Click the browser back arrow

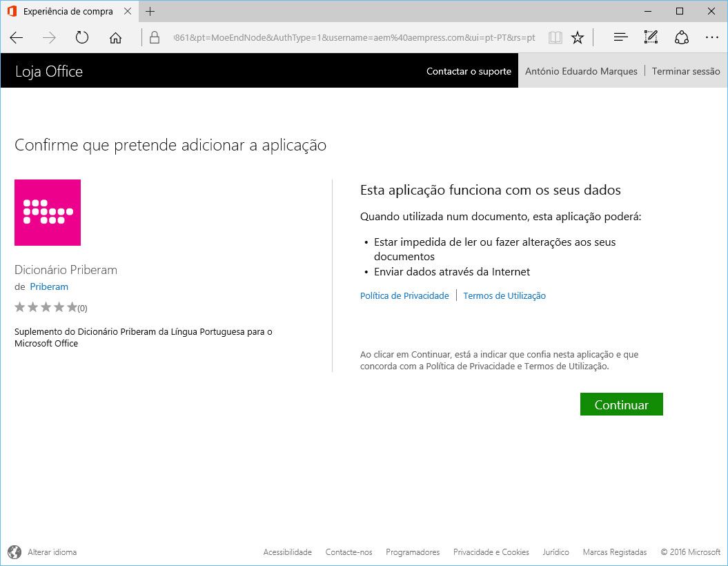[x=17, y=38]
